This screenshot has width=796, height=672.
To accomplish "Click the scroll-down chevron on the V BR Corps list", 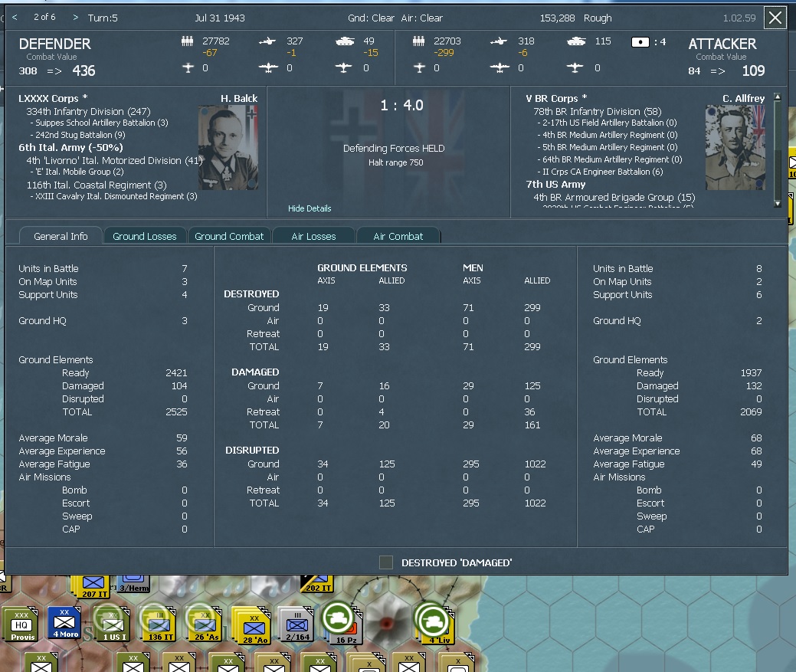I will (777, 203).
